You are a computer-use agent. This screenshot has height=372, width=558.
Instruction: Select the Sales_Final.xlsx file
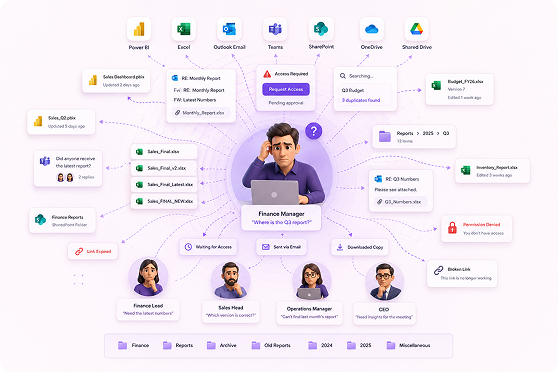pyautogui.click(x=164, y=152)
